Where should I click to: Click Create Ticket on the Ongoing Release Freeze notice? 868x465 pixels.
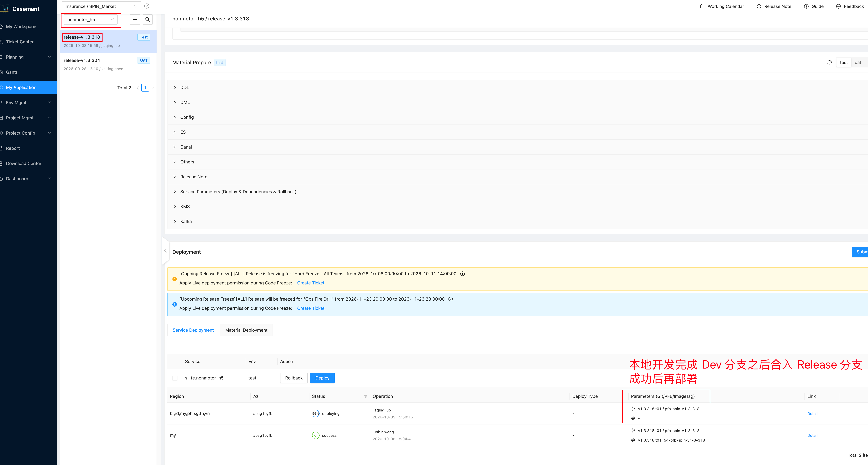pos(310,283)
